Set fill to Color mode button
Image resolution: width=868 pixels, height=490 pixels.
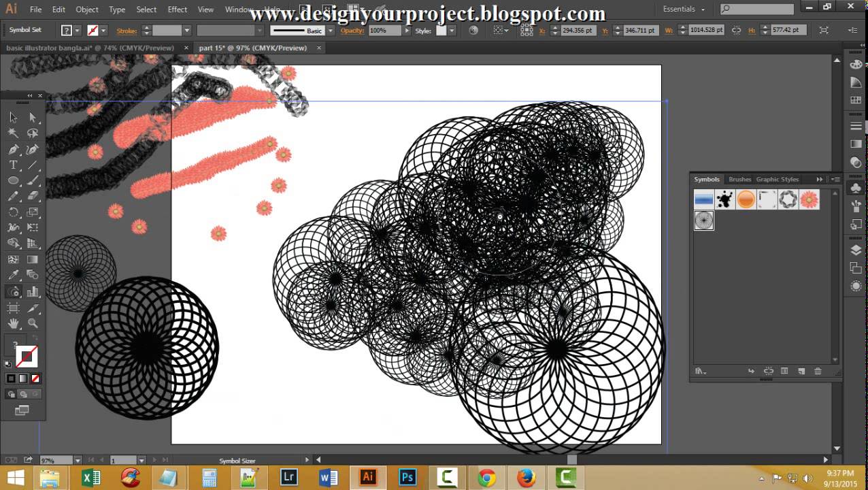pos(11,378)
